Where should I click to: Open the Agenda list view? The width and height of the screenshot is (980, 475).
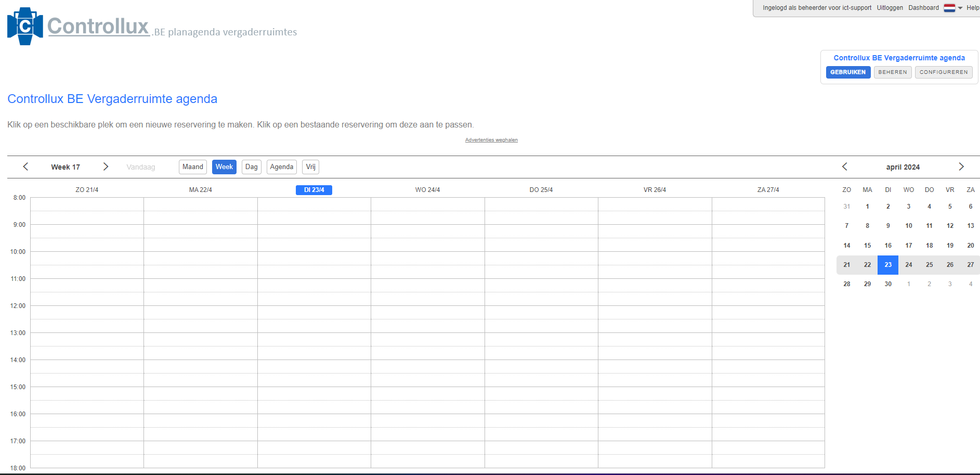pos(281,167)
